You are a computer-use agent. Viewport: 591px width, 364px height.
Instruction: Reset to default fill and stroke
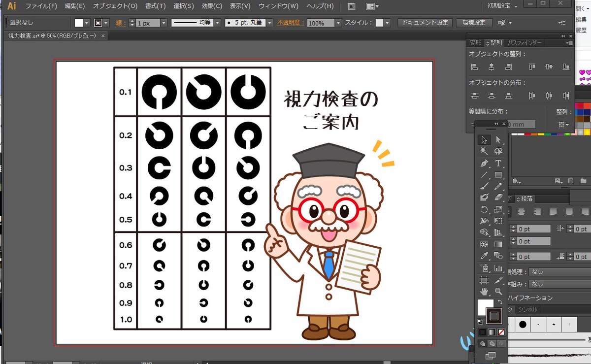pos(481,321)
